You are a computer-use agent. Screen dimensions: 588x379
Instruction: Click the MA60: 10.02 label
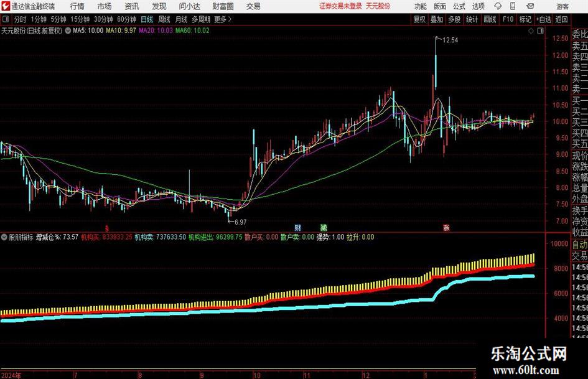click(x=192, y=30)
